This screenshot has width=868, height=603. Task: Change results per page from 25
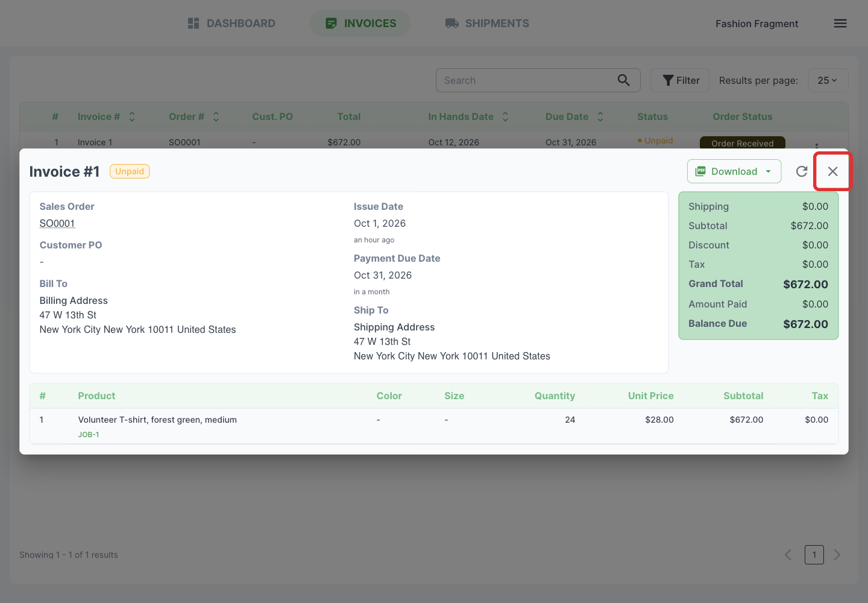(x=828, y=80)
